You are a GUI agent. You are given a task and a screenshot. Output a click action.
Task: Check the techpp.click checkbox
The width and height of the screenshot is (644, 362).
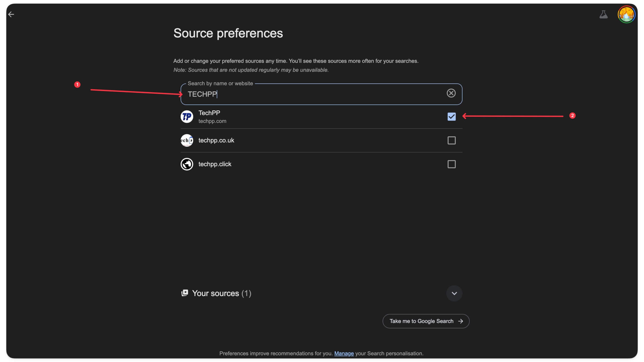pos(451,164)
